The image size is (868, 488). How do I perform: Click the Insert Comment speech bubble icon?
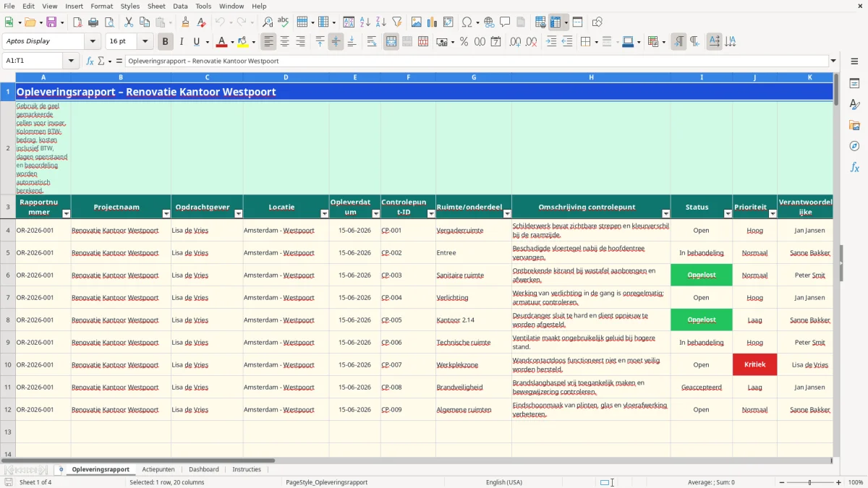[505, 22]
